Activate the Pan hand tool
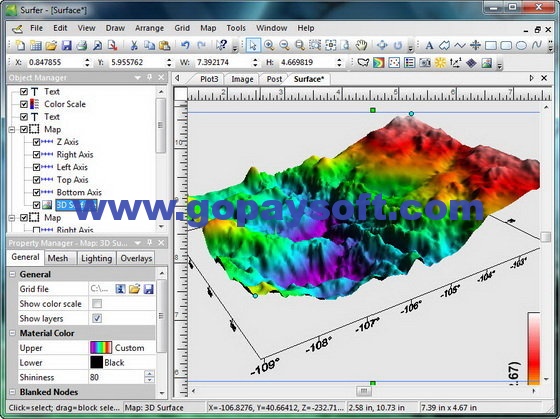Image resolution: width=560 pixels, height=419 pixels. coord(361,45)
